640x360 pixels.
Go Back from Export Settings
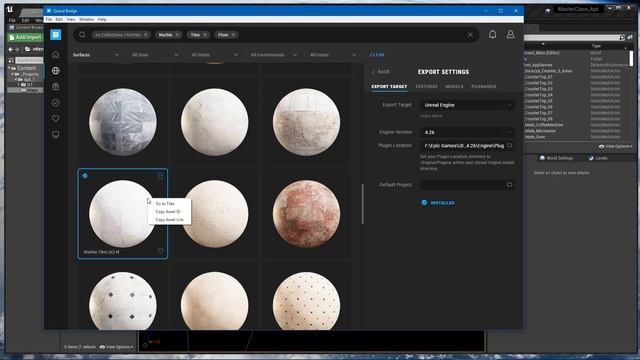coord(381,72)
